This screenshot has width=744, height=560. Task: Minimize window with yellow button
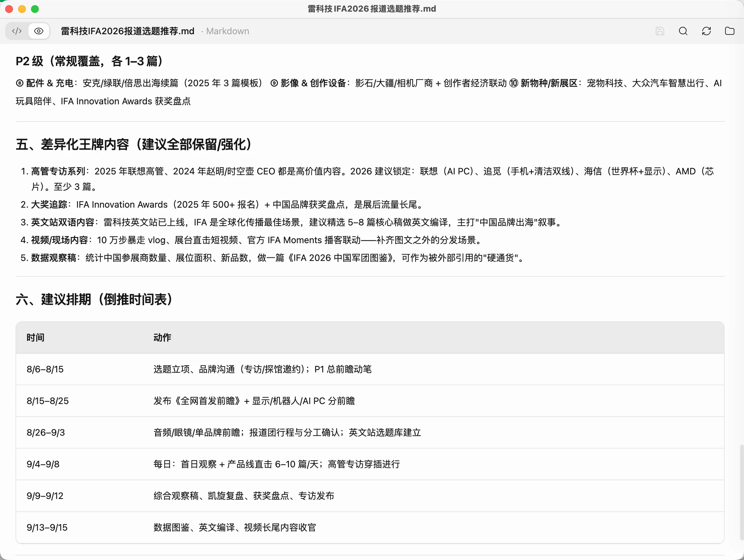(x=22, y=9)
